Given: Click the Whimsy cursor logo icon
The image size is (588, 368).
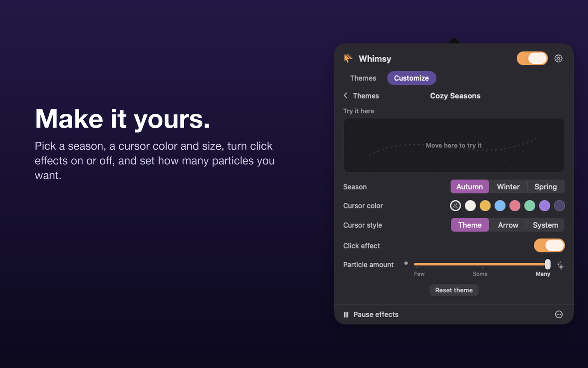Looking at the screenshot, I should point(348,58).
